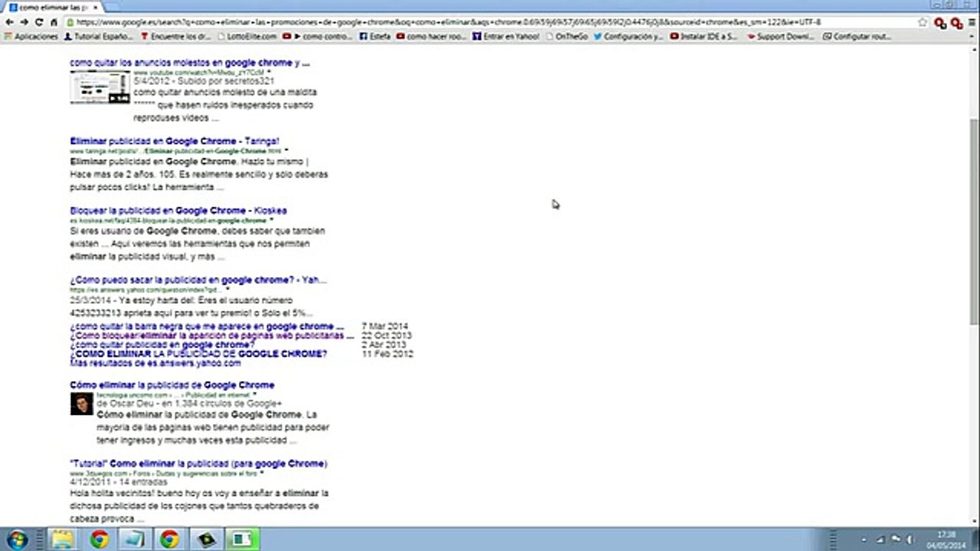The height and width of the screenshot is (551, 980).
Task: Click the volume icon in system tray
Action: (911, 540)
